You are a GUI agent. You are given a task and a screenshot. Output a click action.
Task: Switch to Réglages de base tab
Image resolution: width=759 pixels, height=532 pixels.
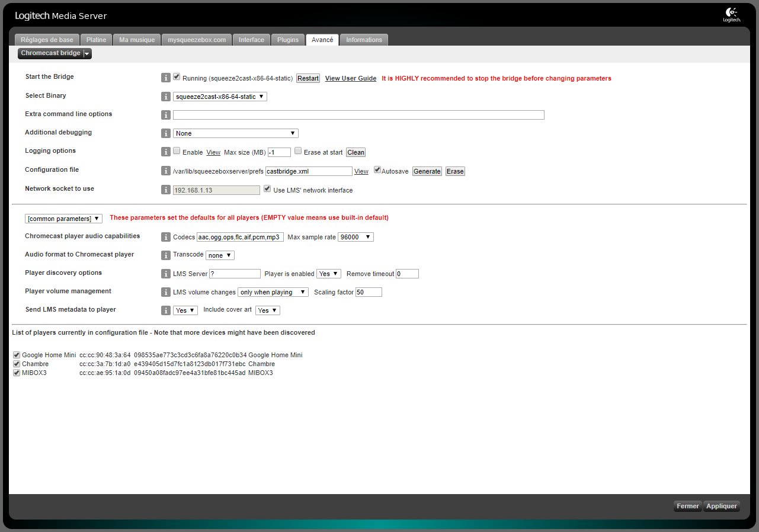click(x=47, y=40)
